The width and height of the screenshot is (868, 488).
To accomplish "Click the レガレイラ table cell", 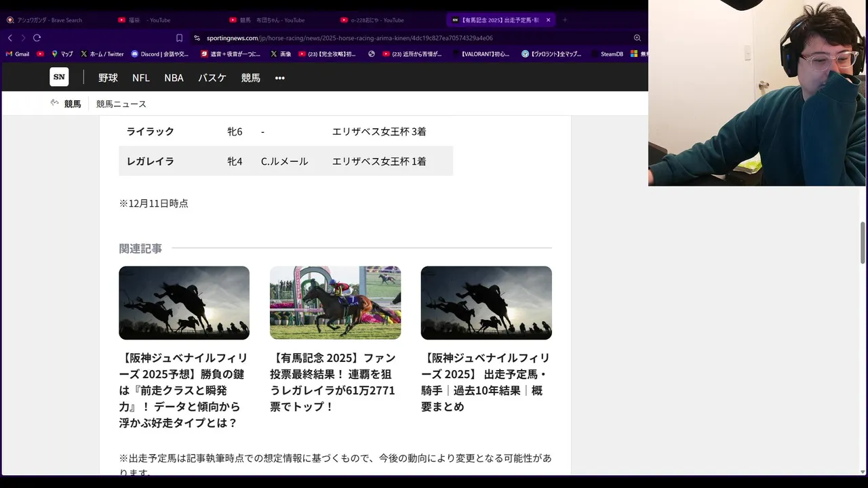I will (x=151, y=161).
